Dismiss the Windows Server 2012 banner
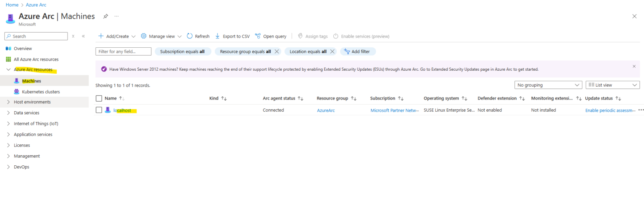 point(634,66)
